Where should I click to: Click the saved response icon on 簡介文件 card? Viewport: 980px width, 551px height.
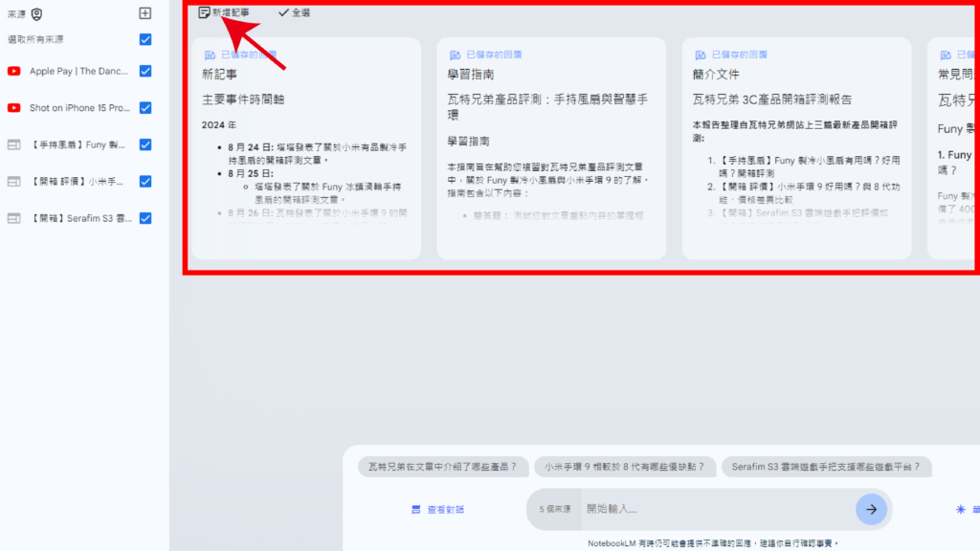(700, 55)
